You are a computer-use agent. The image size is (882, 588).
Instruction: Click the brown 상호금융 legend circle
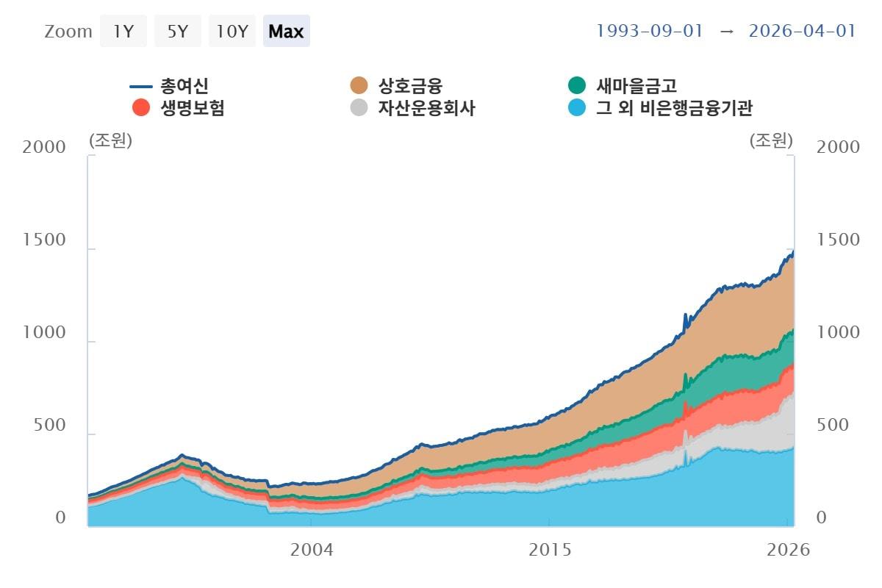click(x=359, y=86)
